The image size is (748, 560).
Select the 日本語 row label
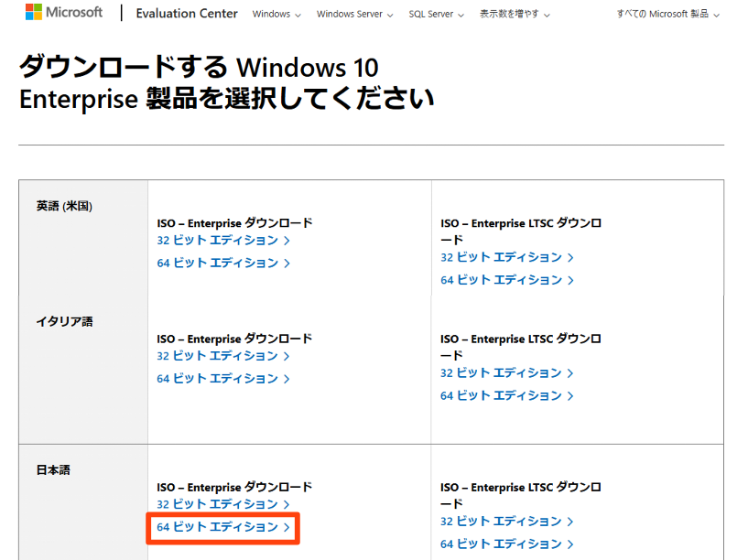(x=53, y=470)
